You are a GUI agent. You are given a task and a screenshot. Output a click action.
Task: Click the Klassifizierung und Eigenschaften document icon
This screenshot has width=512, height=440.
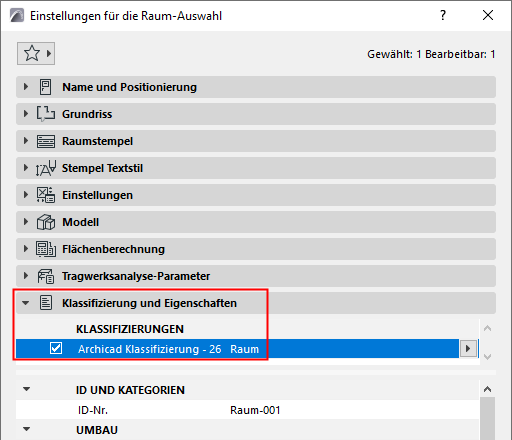coord(46,303)
